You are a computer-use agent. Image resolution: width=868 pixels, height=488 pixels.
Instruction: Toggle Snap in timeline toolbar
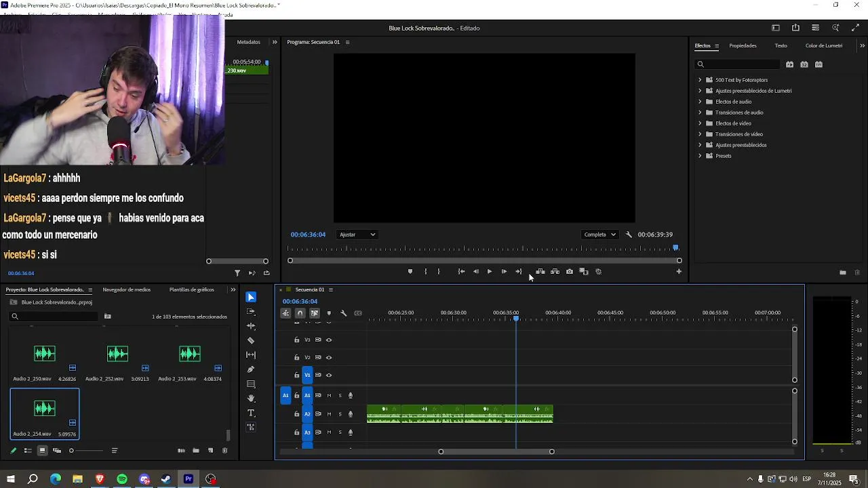[x=300, y=313]
